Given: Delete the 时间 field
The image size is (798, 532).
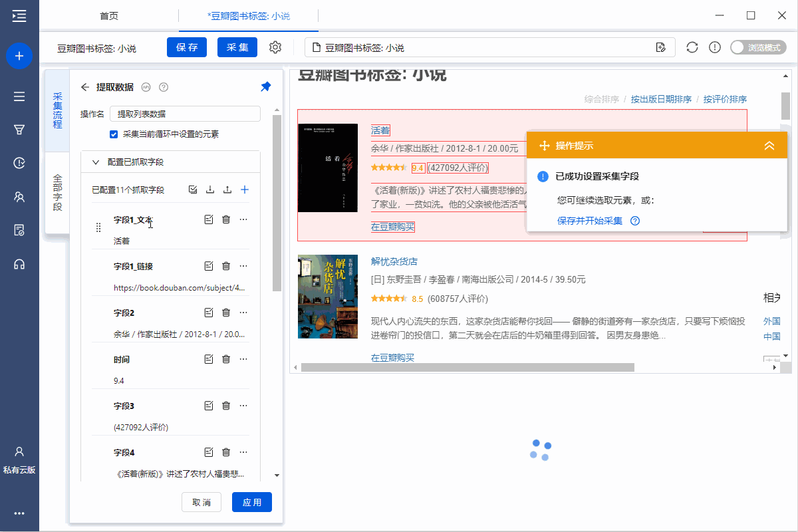Looking at the screenshot, I should [226, 359].
